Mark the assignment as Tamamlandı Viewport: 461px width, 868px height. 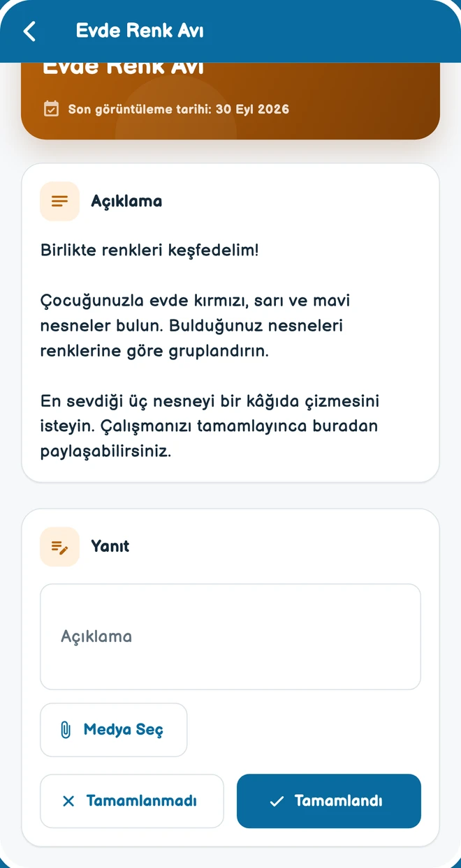pos(329,801)
